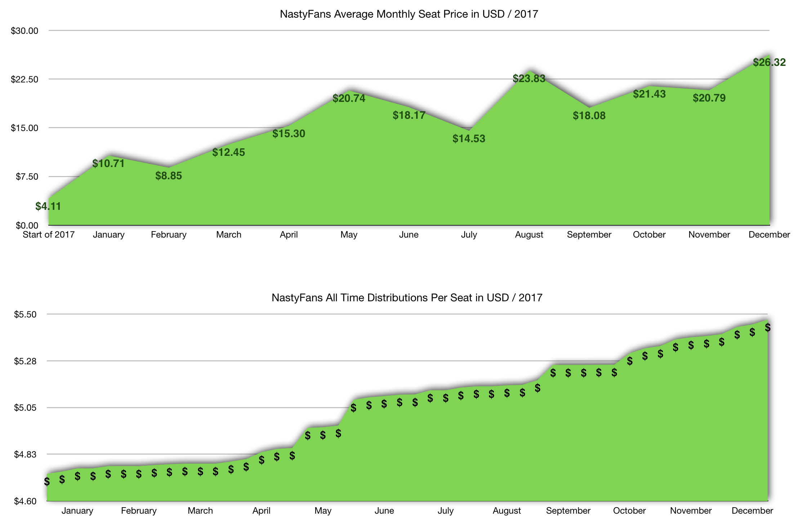The image size is (794, 532).
Task: Select the $5.05 axis label
Action: tap(25, 408)
